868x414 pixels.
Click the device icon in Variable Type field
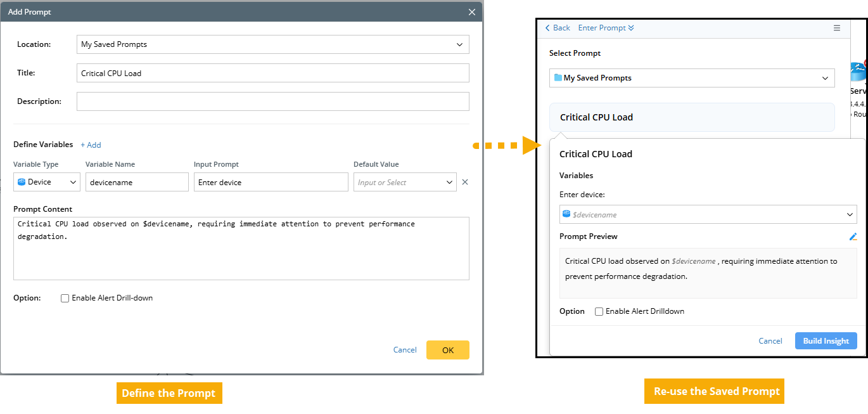pyautogui.click(x=22, y=182)
